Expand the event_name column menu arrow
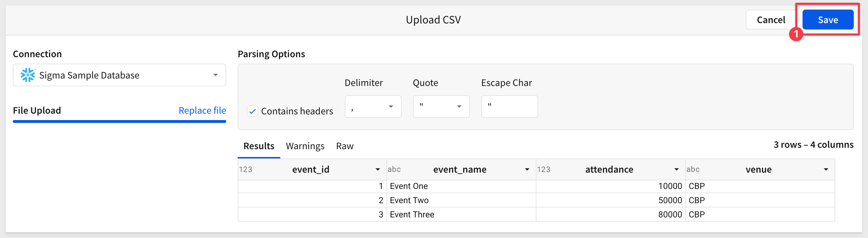The width and height of the screenshot is (868, 238). point(527,169)
